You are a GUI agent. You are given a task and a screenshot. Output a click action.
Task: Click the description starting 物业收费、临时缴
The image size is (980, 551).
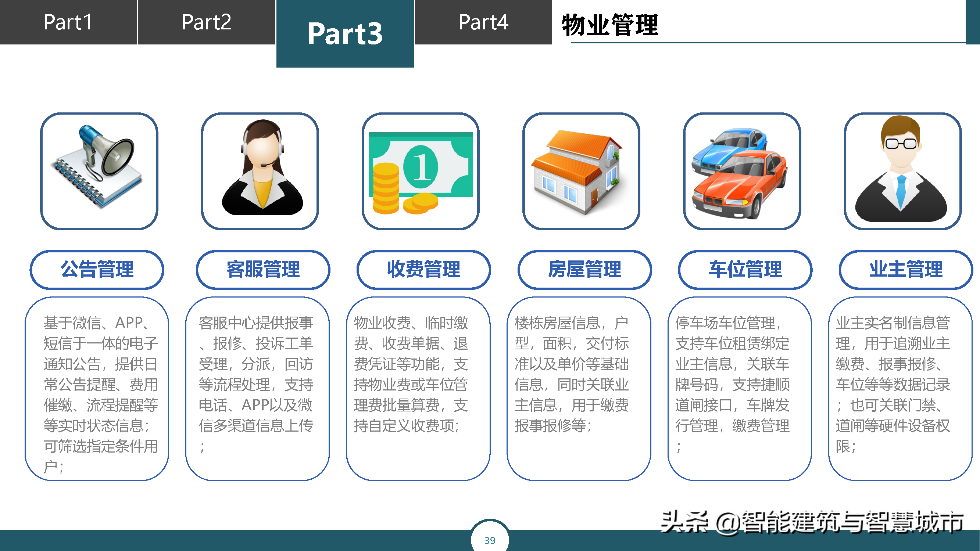[418, 389]
